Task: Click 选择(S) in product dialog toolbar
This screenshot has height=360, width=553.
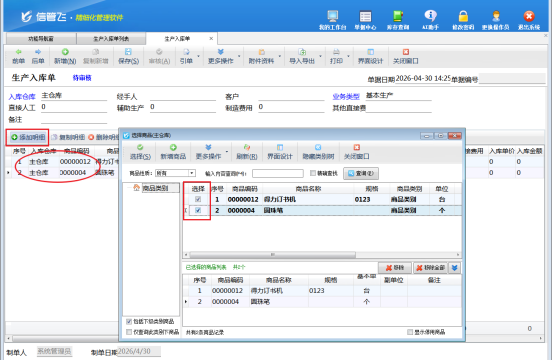Action: point(140,152)
